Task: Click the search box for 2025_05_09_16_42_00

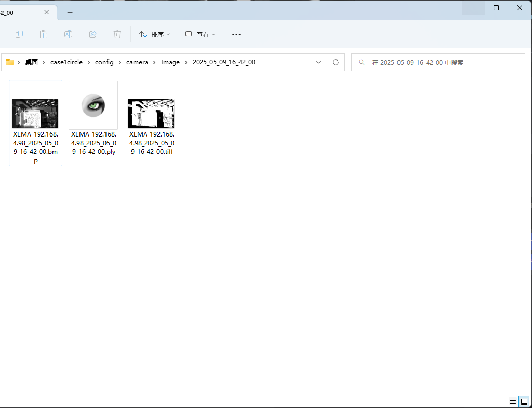Action: click(438, 62)
